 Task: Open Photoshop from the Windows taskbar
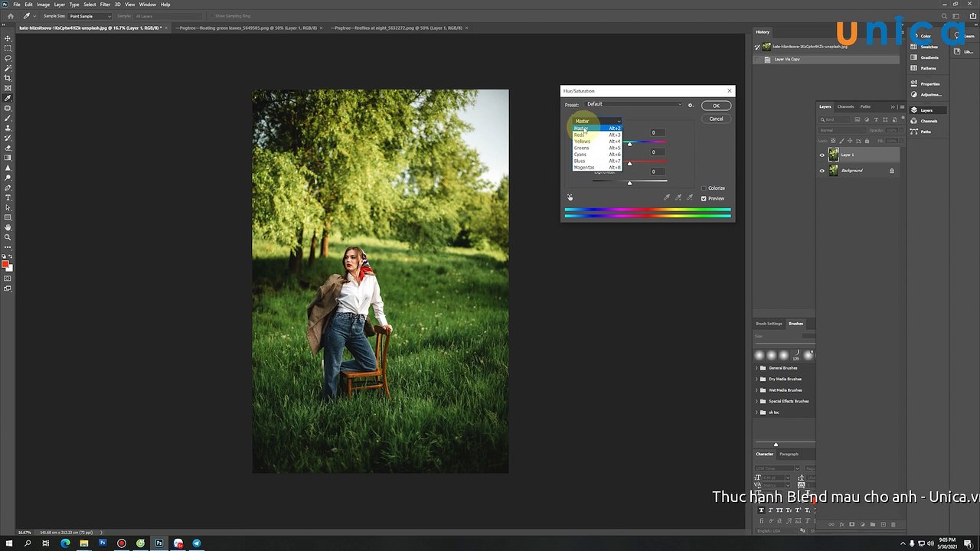click(159, 543)
